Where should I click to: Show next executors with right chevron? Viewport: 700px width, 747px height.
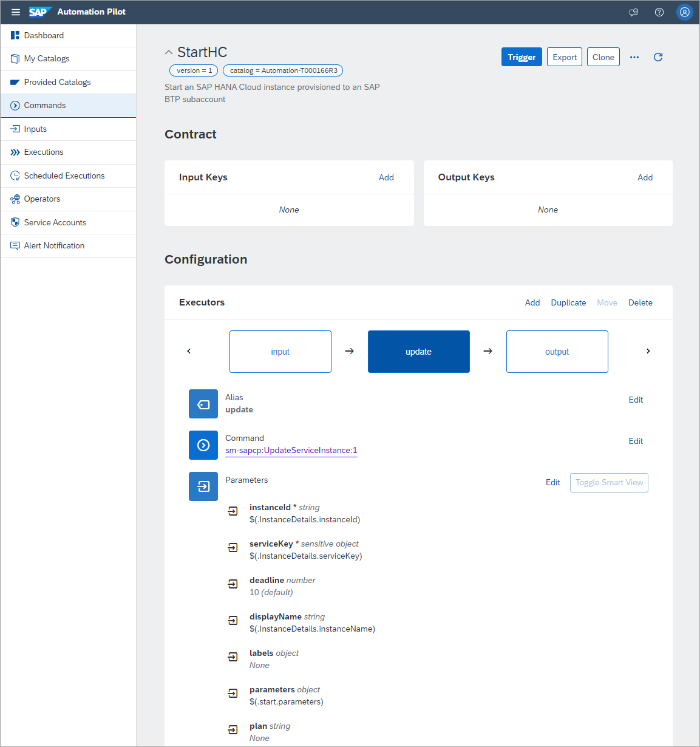648,351
